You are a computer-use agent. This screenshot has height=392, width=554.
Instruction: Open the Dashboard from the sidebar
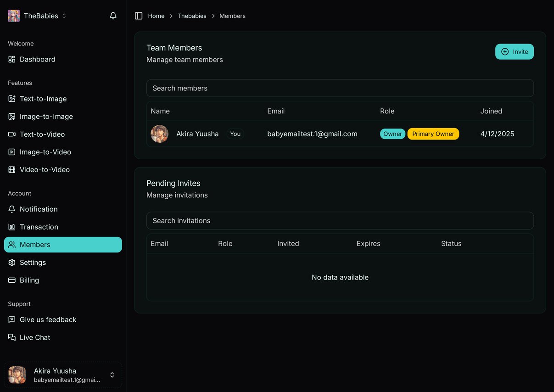click(x=37, y=59)
